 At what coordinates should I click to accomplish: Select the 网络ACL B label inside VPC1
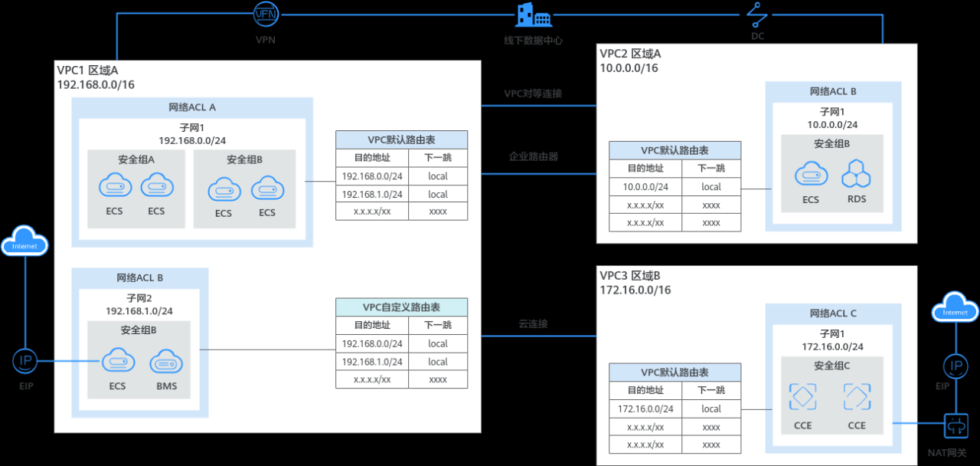(x=140, y=277)
